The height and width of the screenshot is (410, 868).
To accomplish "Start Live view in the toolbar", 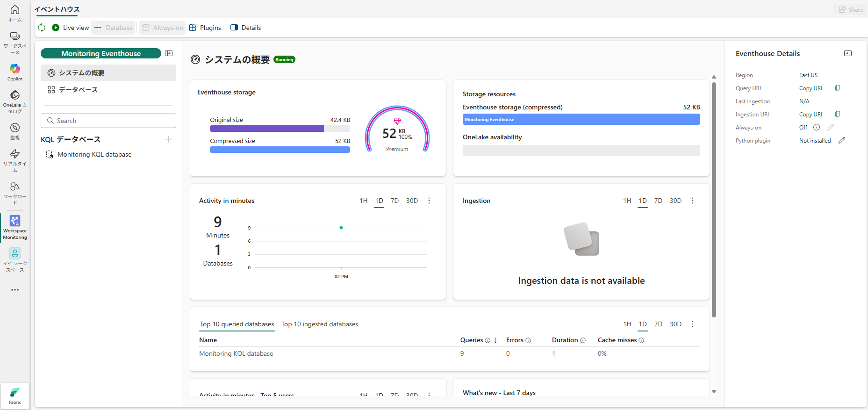I will tap(71, 28).
